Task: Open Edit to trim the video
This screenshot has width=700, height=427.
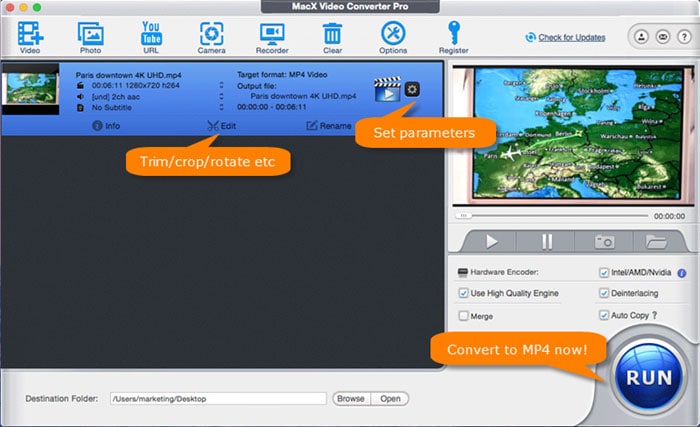Action: tap(222, 126)
